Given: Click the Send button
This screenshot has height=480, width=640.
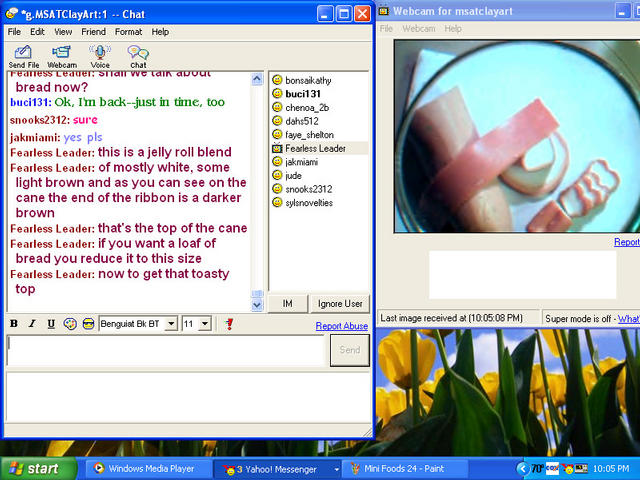Looking at the screenshot, I should pos(350,350).
